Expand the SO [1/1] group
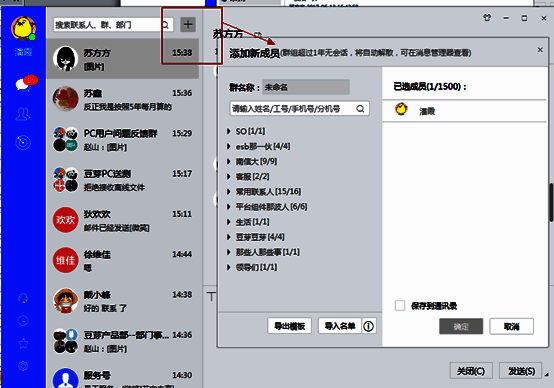 coord(229,131)
